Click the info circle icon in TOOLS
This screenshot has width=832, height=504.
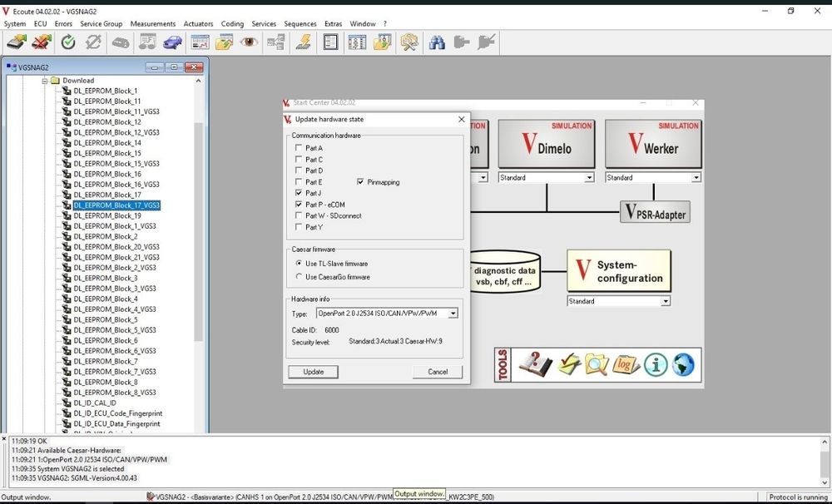656,365
